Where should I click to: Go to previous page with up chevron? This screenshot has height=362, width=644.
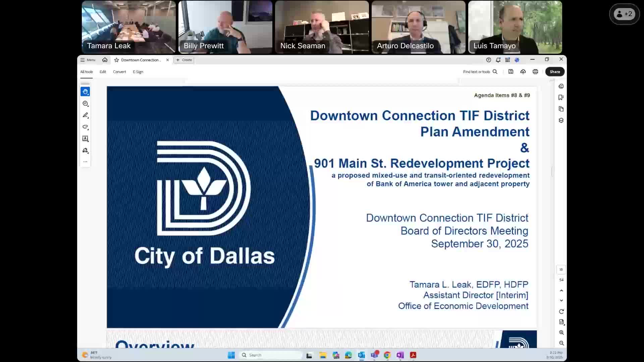(561, 291)
